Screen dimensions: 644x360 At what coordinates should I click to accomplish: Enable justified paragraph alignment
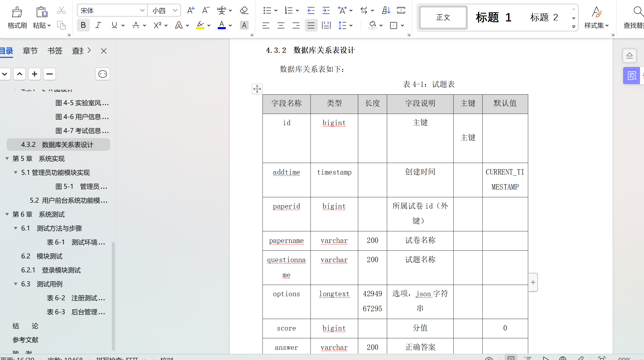(x=311, y=25)
